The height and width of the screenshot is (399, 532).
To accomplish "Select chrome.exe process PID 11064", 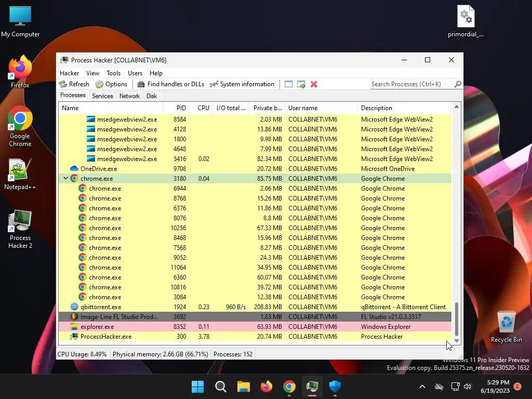I will tap(255, 268).
